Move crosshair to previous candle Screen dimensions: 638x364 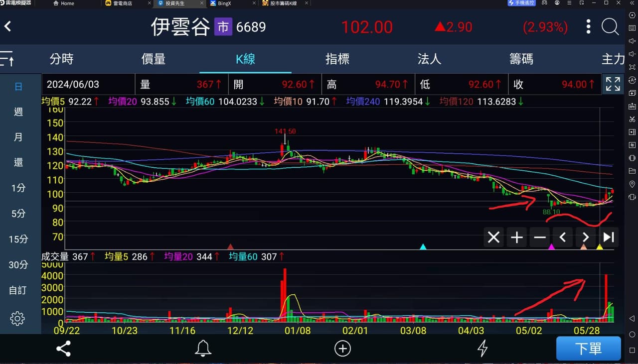click(563, 238)
